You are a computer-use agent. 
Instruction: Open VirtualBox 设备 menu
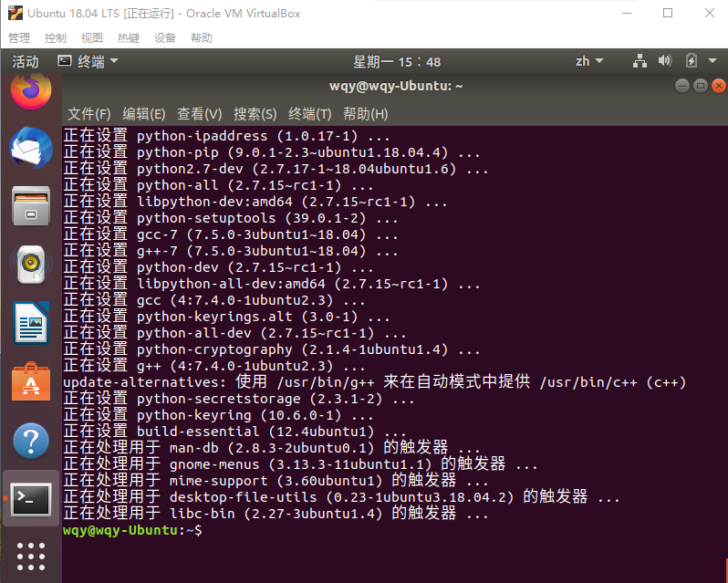tap(165, 38)
